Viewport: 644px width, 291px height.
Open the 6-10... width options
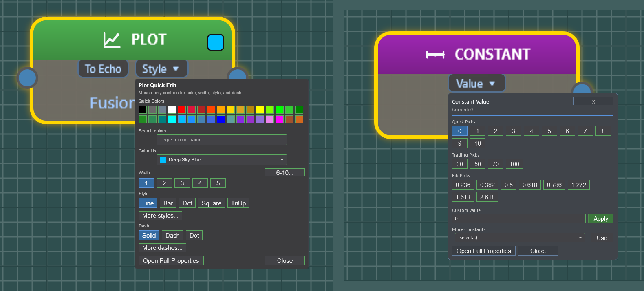click(285, 172)
